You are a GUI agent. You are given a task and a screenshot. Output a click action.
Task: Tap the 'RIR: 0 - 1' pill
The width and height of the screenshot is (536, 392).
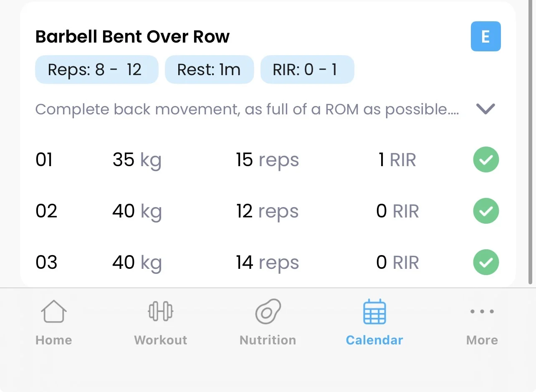307,70
